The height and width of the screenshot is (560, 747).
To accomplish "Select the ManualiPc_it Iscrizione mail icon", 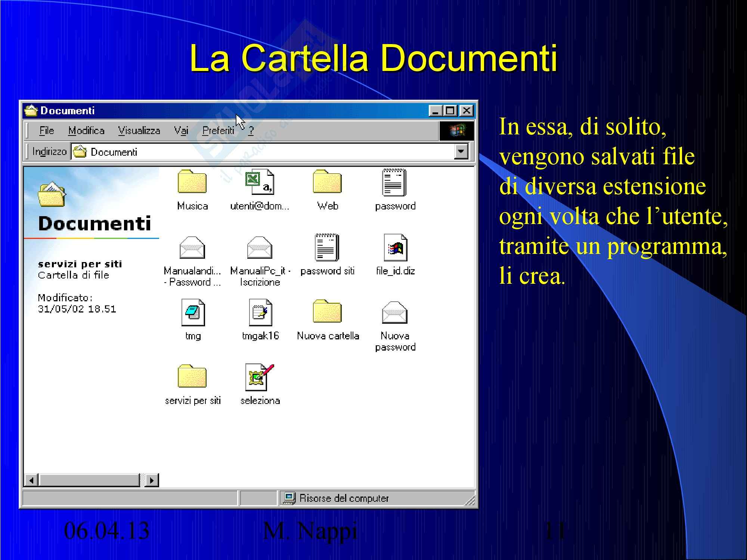I will 260,248.
